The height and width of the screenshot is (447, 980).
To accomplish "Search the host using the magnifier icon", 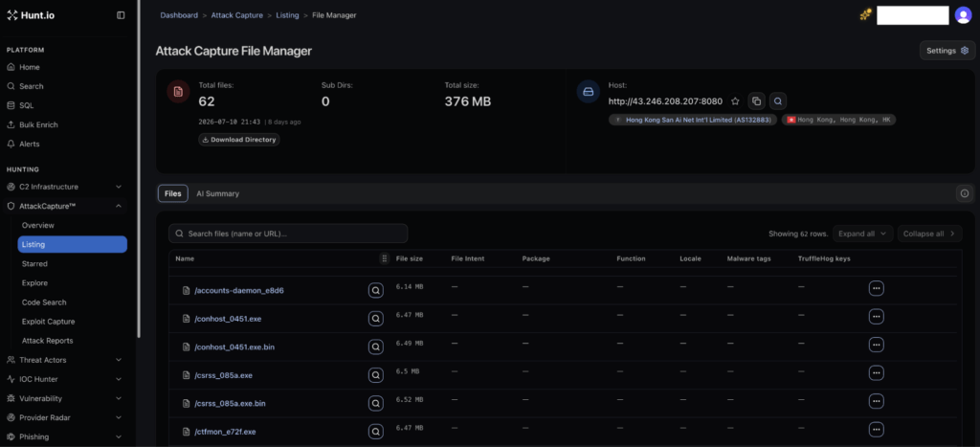I will click(x=777, y=101).
